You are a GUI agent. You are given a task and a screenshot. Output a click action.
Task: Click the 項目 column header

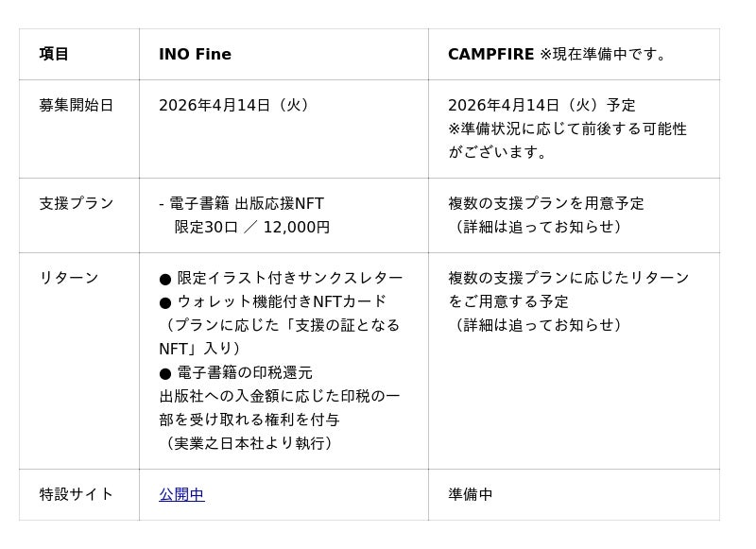pyautogui.click(x=54, y=54)
